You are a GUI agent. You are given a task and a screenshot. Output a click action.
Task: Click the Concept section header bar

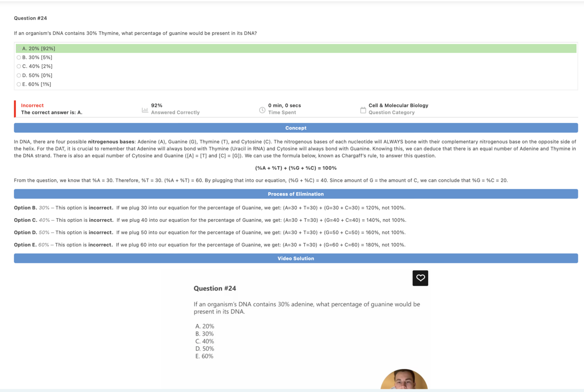pos(296,128)
